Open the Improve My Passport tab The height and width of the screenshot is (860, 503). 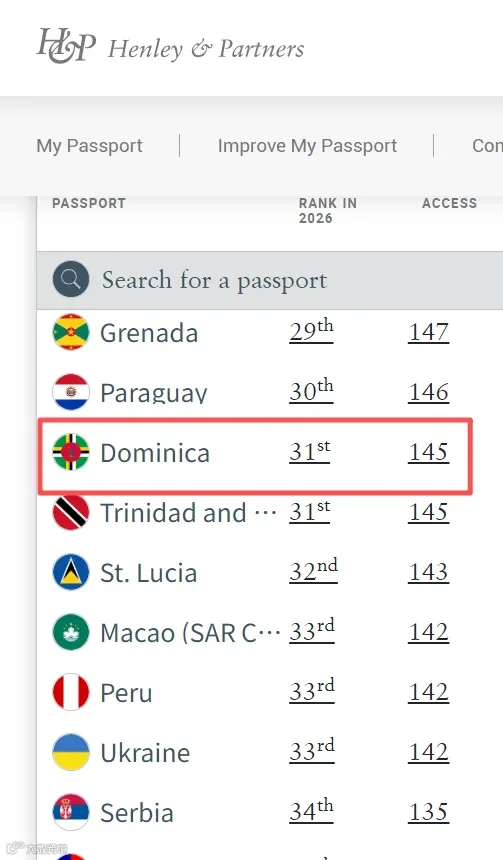[x=307, y=146]
